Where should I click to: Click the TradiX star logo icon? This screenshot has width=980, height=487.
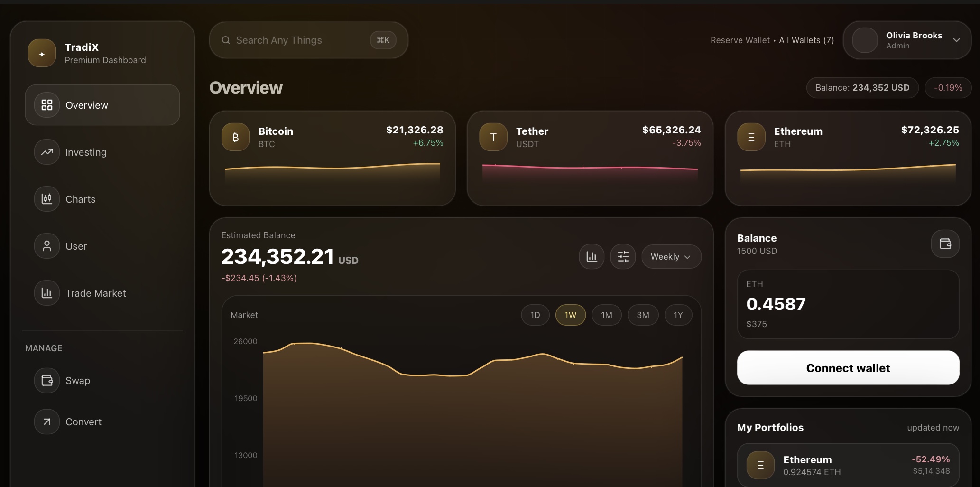42,53
